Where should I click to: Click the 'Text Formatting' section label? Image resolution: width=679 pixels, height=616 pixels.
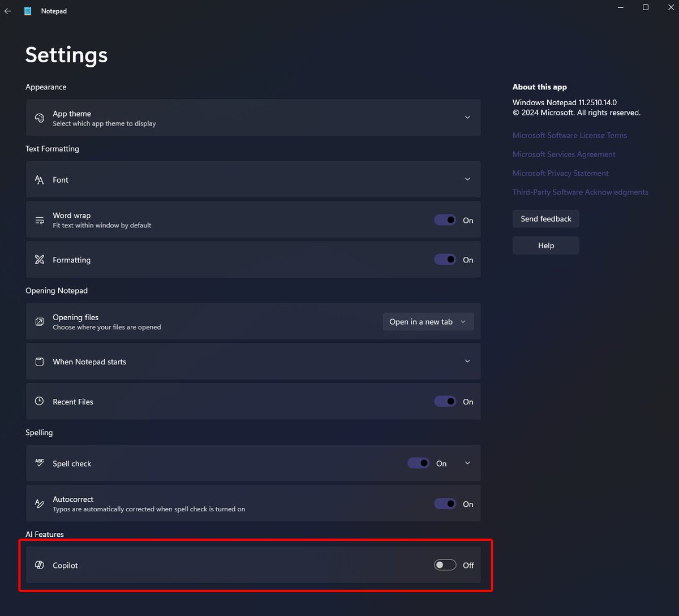pos(52,149)
